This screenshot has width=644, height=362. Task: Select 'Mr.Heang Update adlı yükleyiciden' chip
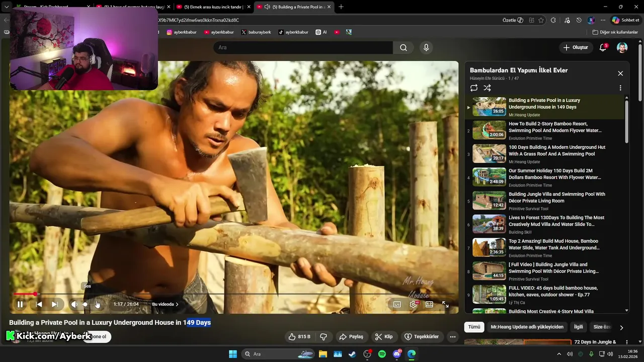click(527, 327)
